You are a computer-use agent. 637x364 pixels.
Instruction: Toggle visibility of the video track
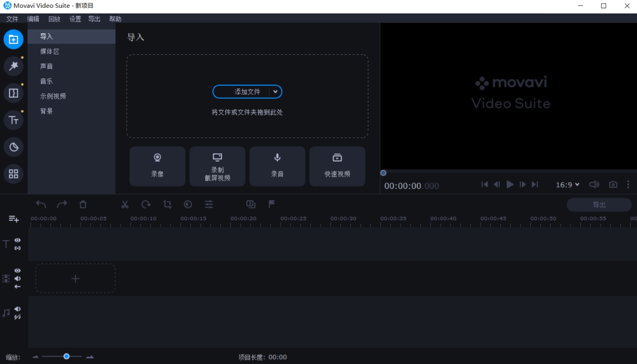click(x=17, y=271)
